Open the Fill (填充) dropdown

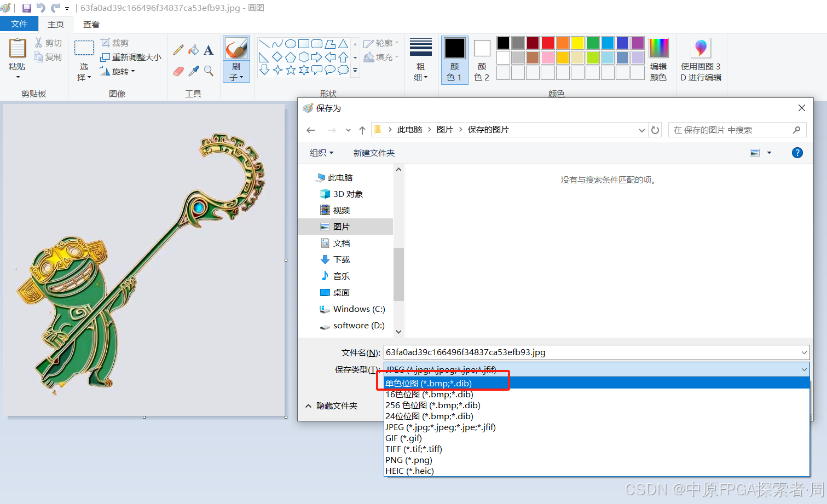coord(381,57)
